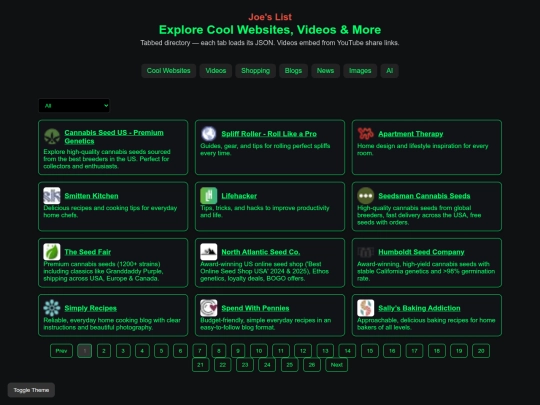Open the Shopping tab
Viewport: 540px width, 405px height.
[x=256, y=71]
